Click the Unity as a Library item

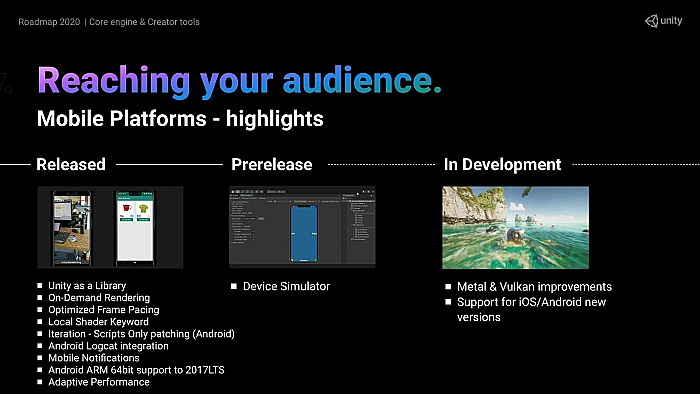coord(87,286)
